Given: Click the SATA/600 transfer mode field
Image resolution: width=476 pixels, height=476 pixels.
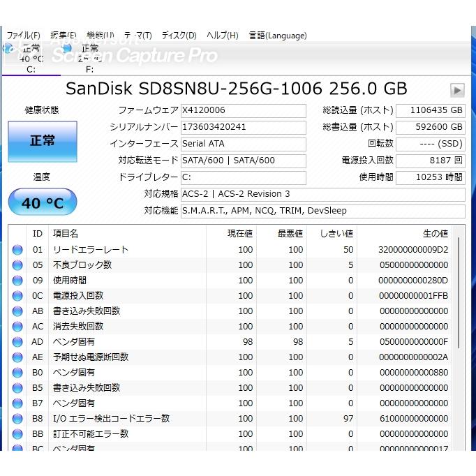Looking at the screenshot, I should 244,161.
